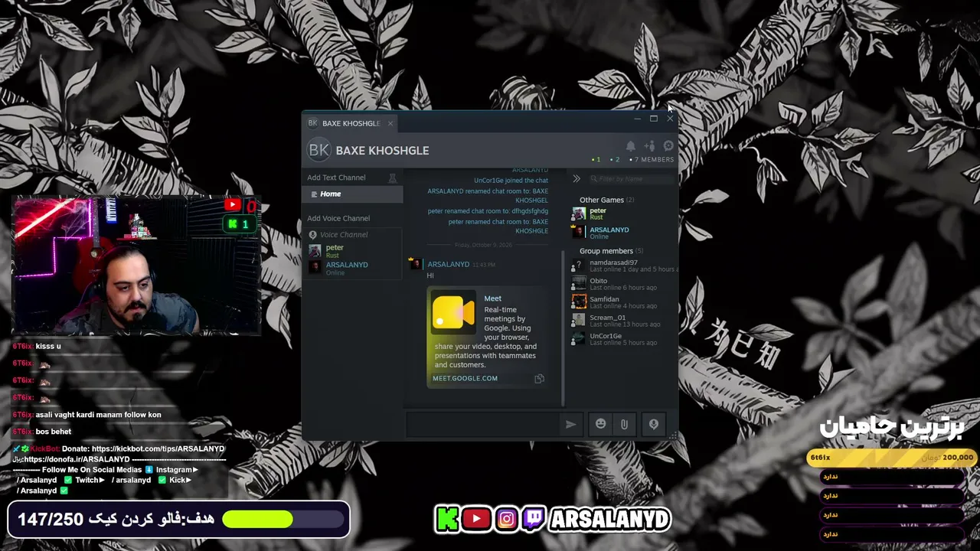This screenshot has height=551, width=980.
Task: Click the send message arrow
Action: [570, 424]
